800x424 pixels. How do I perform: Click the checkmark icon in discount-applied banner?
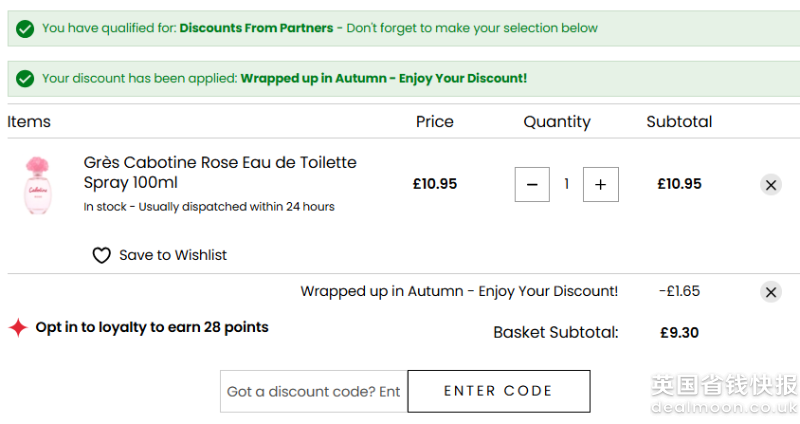click(25, 78)
